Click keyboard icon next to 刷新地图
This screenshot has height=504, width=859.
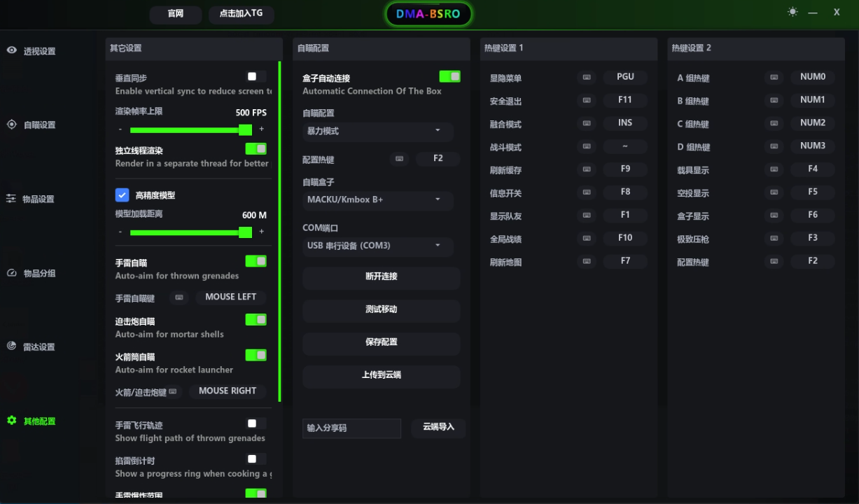pos(587,261)
